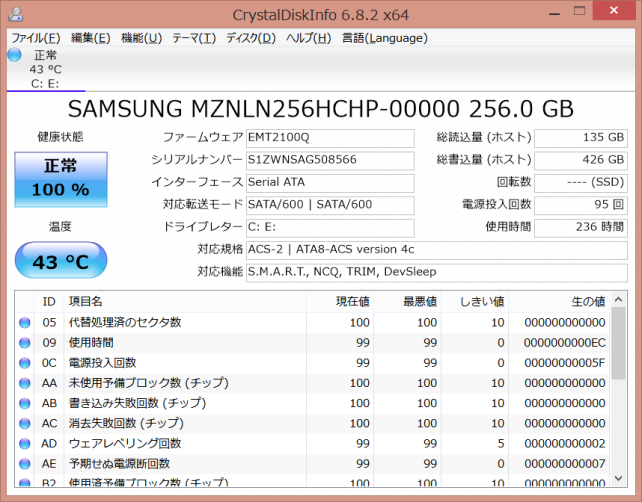Click the blue disk status circle at top
642x502 pixels.
coord(14,54)
